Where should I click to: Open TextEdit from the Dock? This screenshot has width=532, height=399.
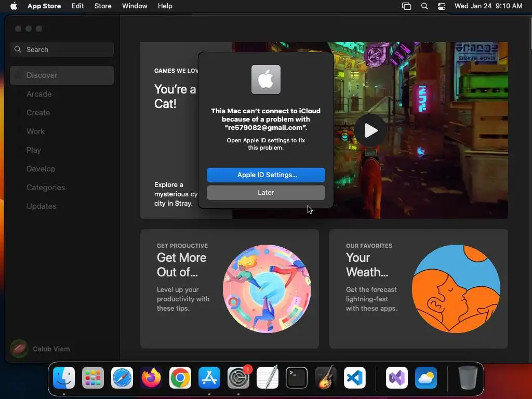pyautogui.click(x=268, y=378)
